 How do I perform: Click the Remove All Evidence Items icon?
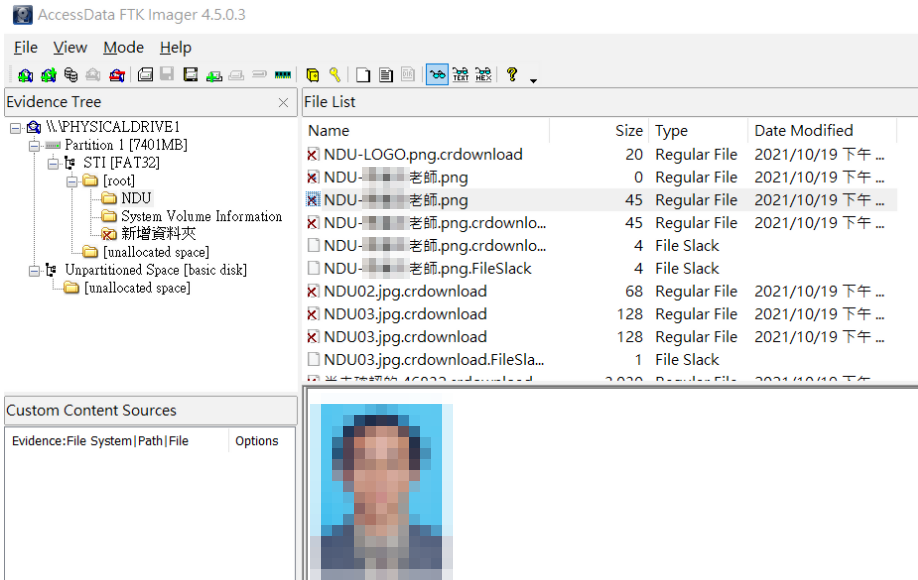pyautogui.click(x=117, y=75)
